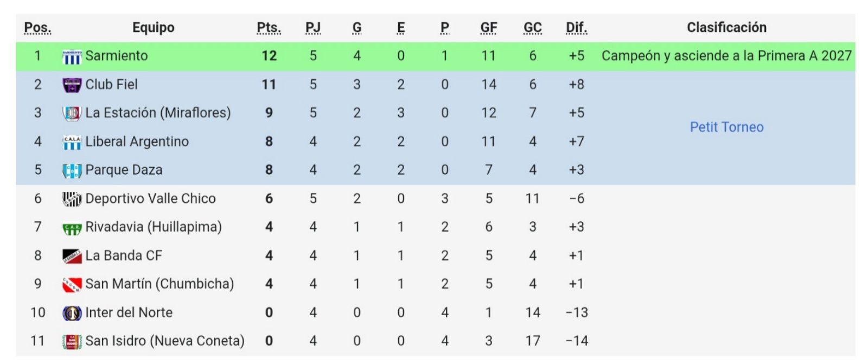Click the La Banda CF crest icon
The image size is (868, 364).
[72, 256]
